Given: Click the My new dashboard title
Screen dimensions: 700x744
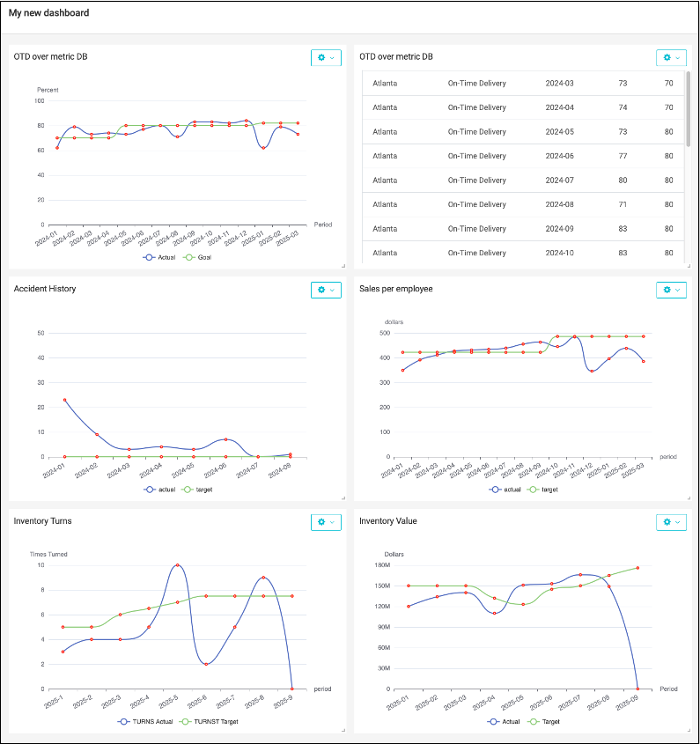Looking at the screenshot, I should click(x=48, y=13).
